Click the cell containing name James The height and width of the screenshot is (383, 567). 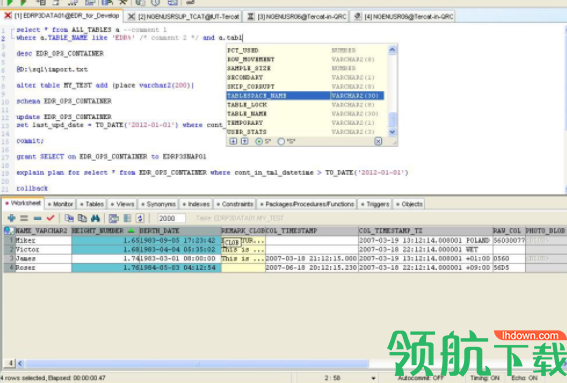[x=43, y=259]
